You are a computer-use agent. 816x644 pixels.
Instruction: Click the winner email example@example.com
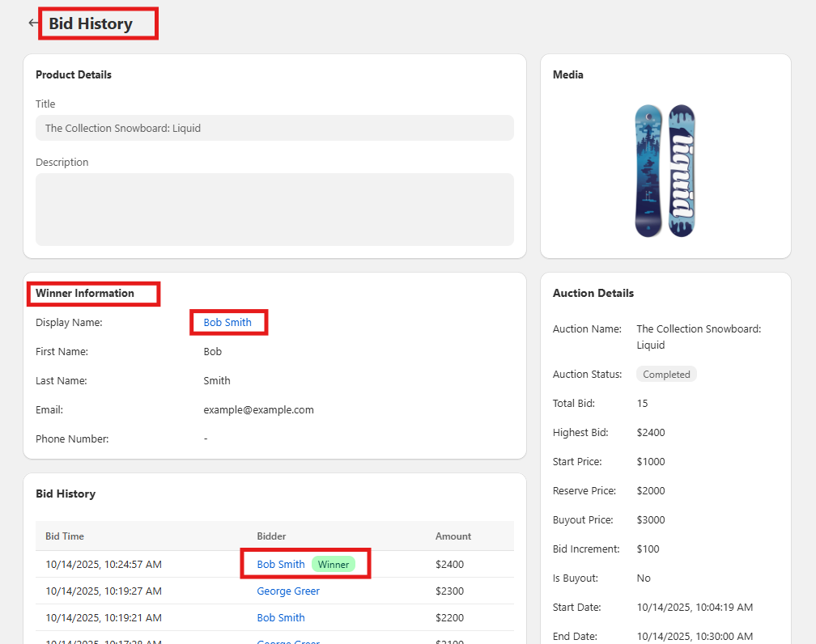[258, 409]
